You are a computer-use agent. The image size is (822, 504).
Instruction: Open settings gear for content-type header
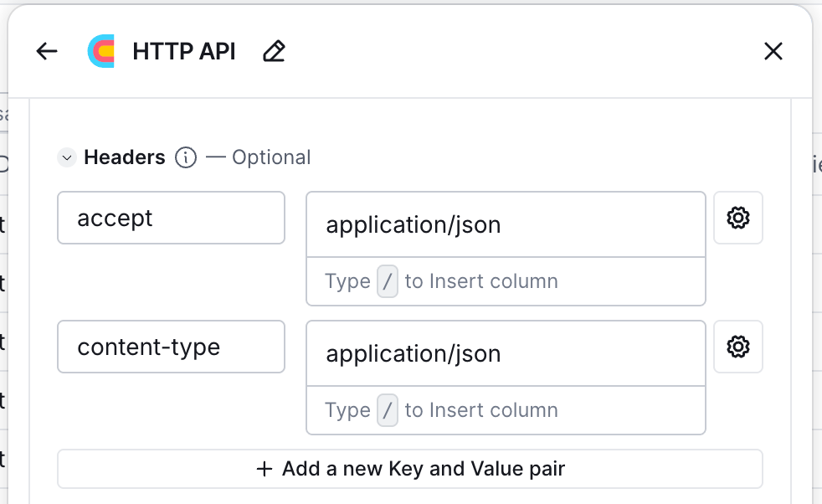[737, 346]
